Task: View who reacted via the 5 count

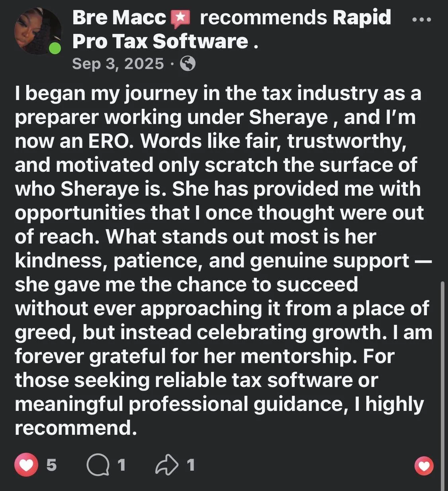Action: tap(51, 465)
